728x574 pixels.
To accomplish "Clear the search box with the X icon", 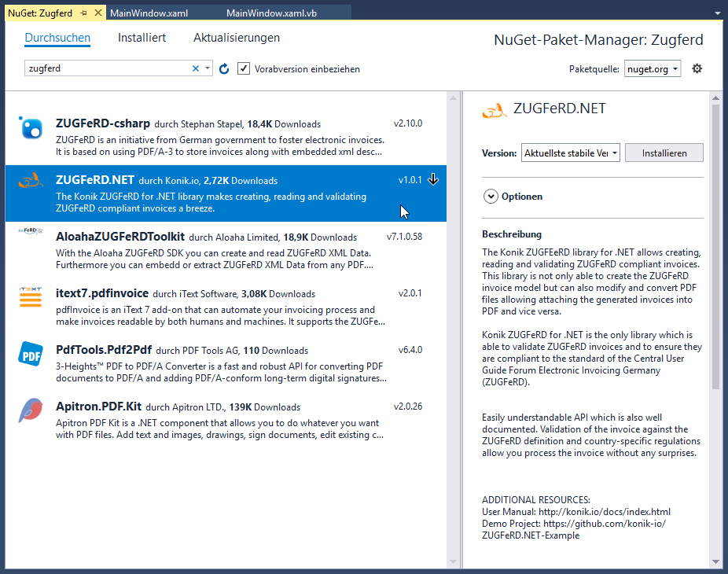I will coord(195,68).
